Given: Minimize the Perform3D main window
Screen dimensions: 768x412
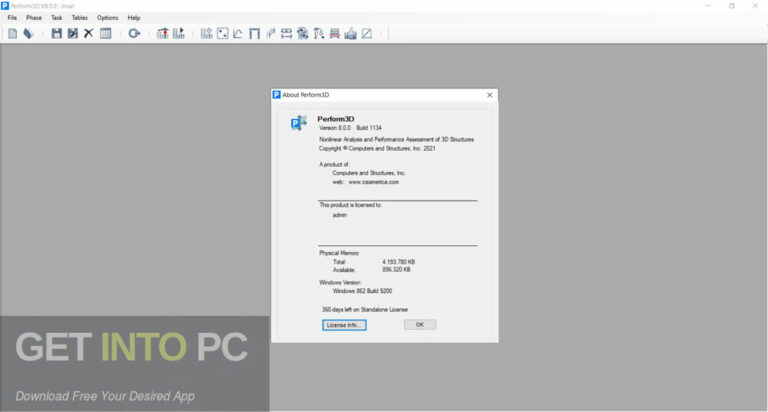Looking at the screenshot, I should coord(708,6).
